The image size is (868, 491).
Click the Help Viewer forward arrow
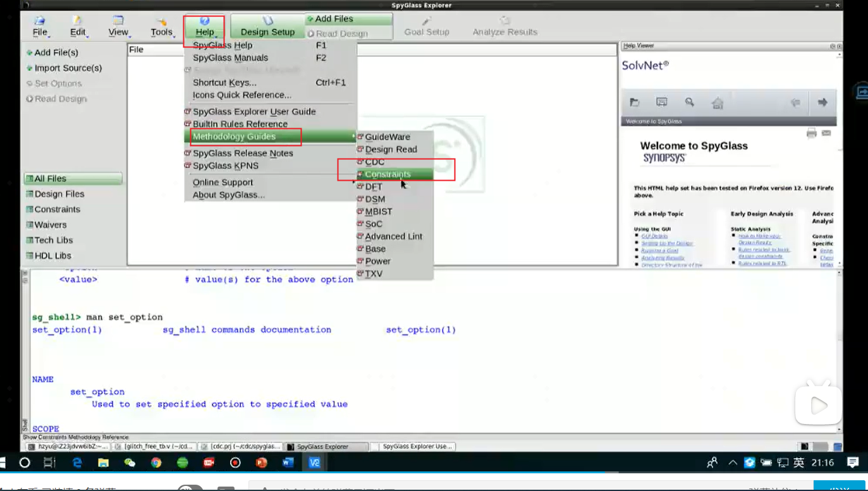coord(822,102)
